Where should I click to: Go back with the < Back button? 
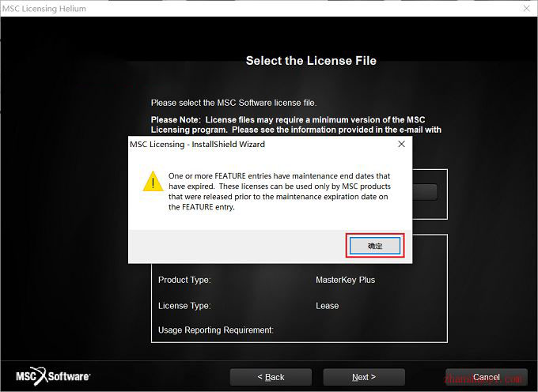[x=271, y=377]
